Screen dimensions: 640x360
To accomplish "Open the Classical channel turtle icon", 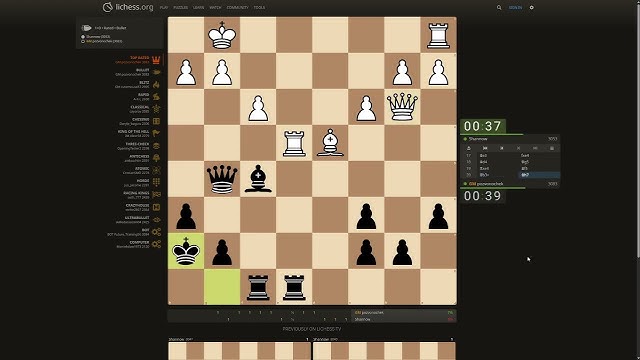I will [156, 109].
